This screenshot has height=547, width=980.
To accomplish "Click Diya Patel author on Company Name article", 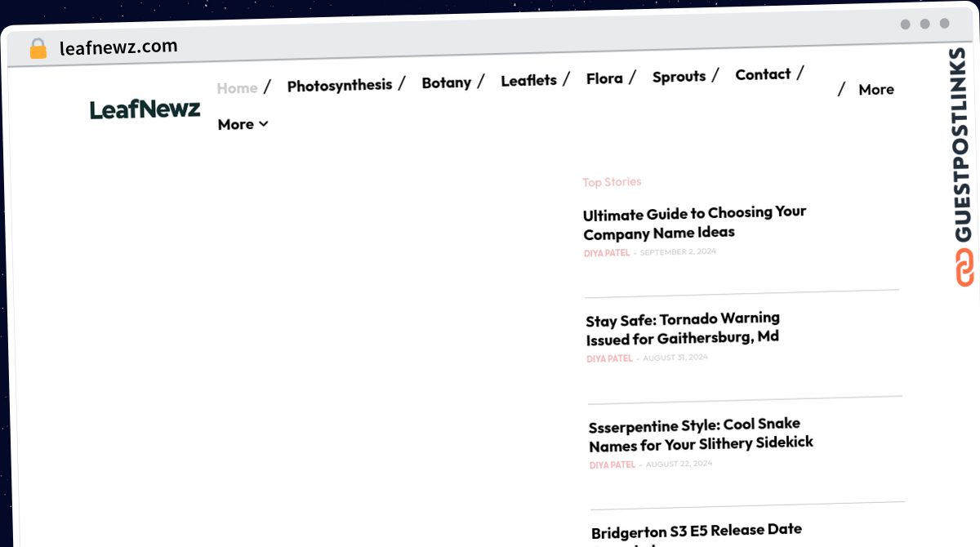I will [607, 253].
